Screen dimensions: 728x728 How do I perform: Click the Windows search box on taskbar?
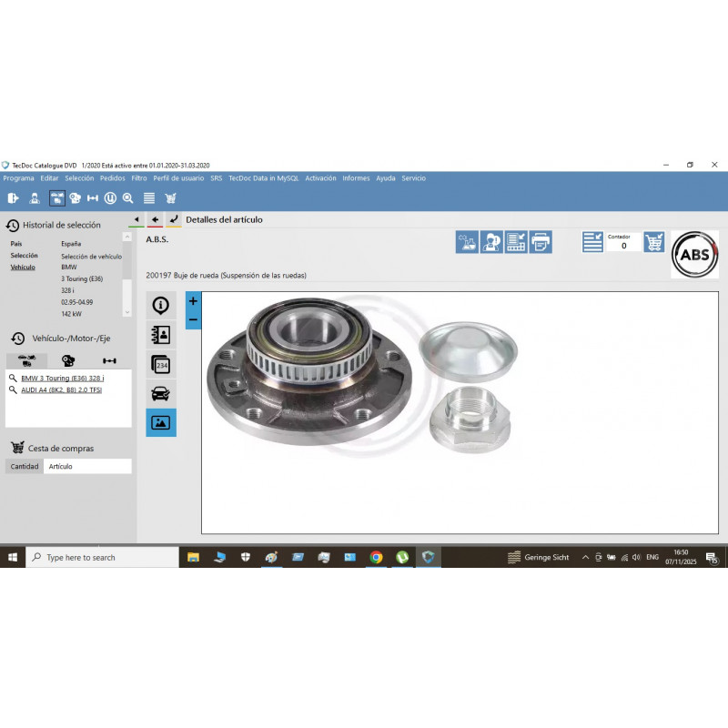pos(102,557)
